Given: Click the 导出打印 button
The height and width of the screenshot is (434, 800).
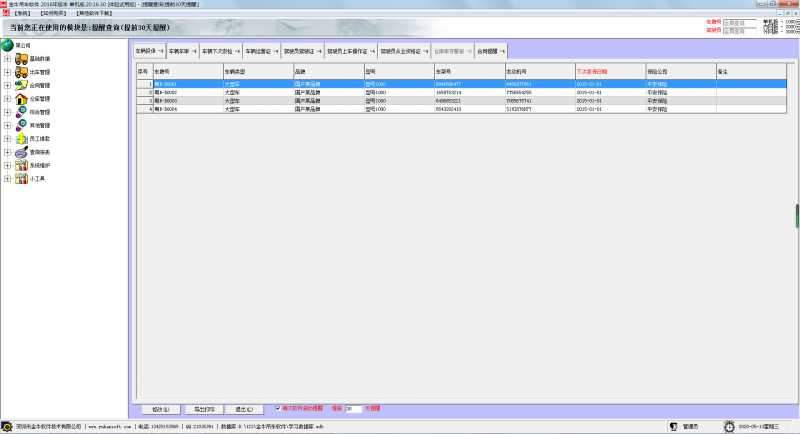Looking at the screenshot, I should click(202, 409).
